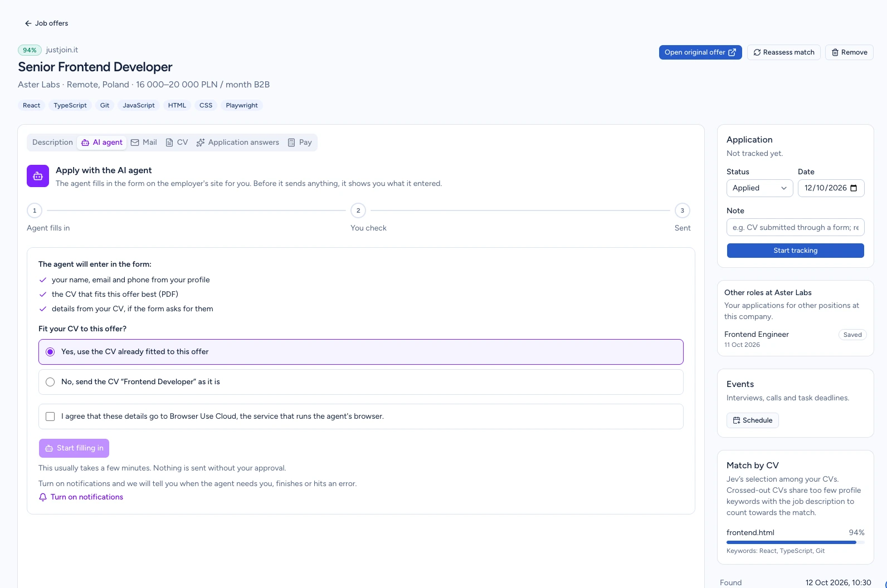The image size is (887, 588).
Task: Click the robot icon in Start filling in
Action: 49,448
